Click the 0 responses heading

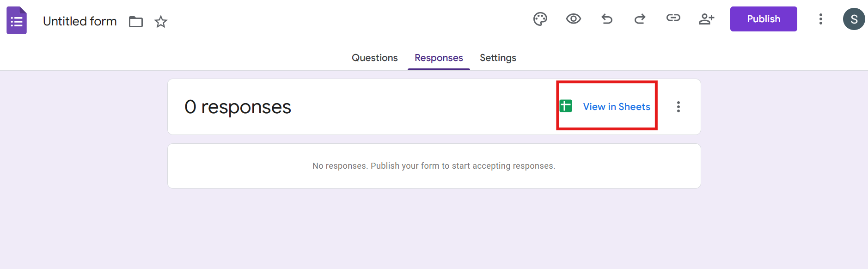[238, 107]
